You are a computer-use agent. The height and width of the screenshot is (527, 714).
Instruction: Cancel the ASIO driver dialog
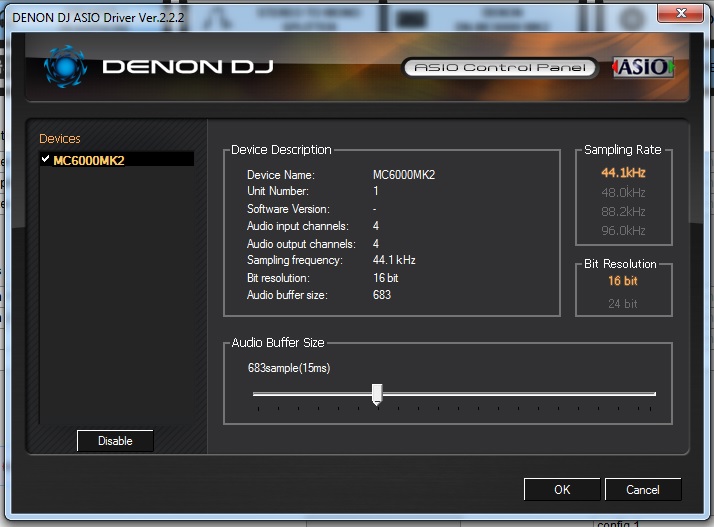click(x=643, y=489)
